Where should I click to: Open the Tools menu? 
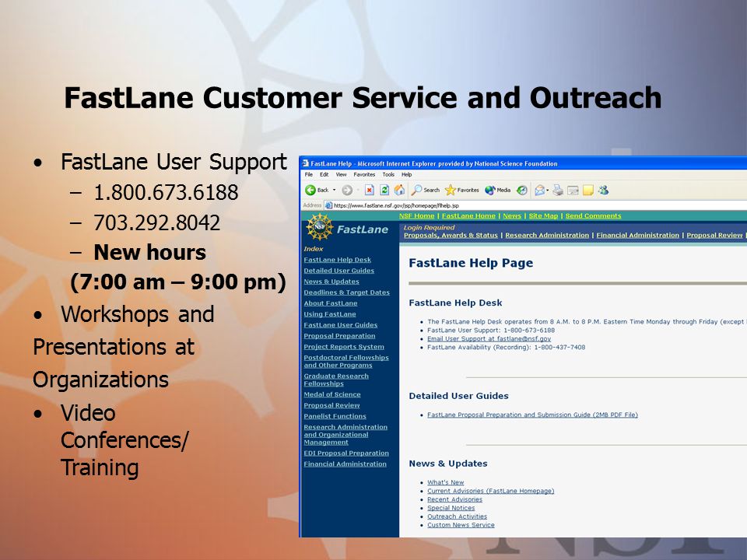pyautogui.click(x=388, y=174)
